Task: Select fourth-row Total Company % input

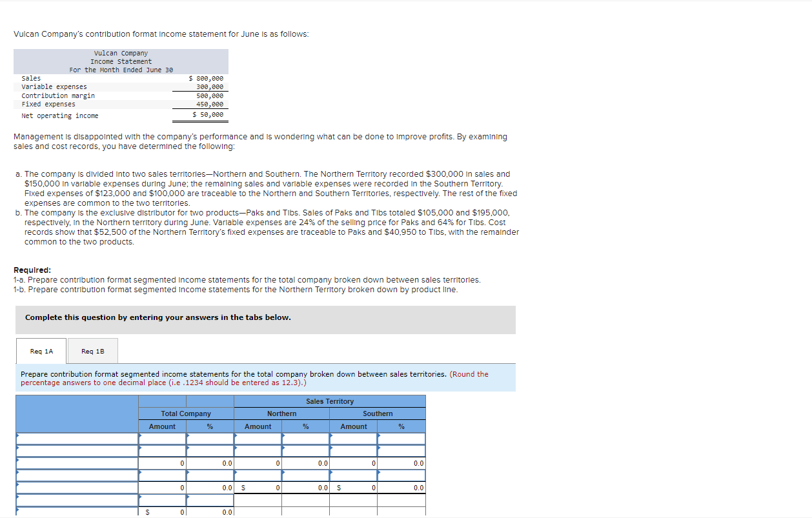Action: pos(210,475)
